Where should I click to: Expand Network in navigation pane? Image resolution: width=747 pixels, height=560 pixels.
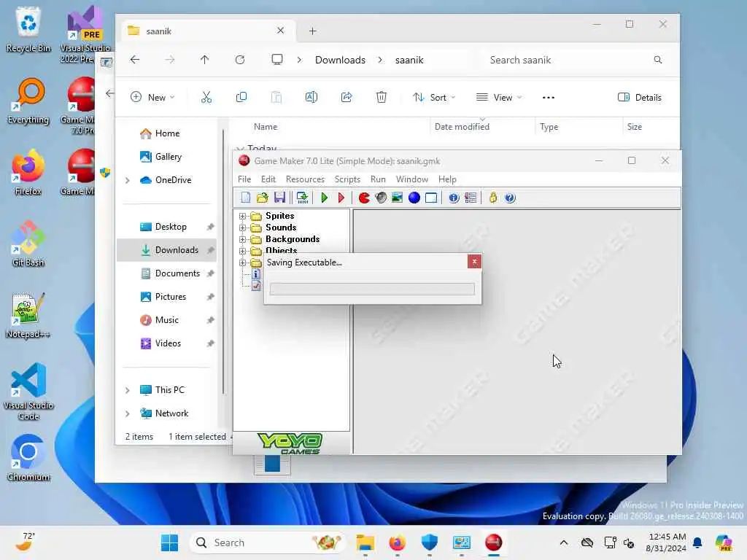point(127,413)
